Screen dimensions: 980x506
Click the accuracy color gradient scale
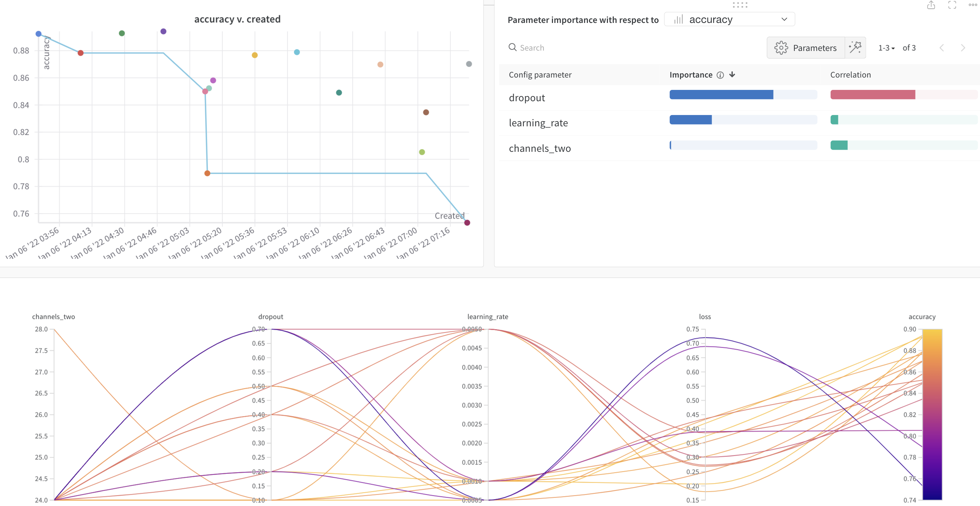tap(932, 414)
